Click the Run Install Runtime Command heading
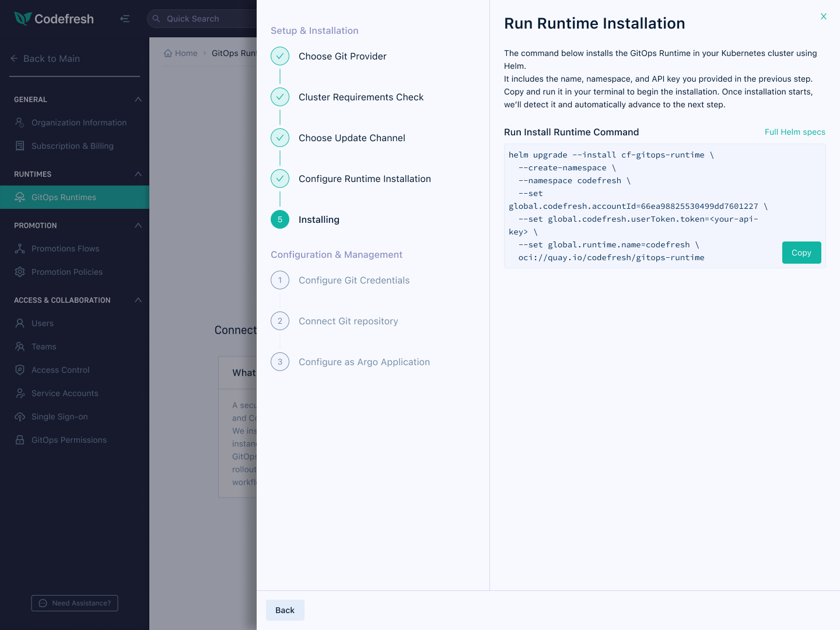Viewport: 840px width, 630px height. 571,132
